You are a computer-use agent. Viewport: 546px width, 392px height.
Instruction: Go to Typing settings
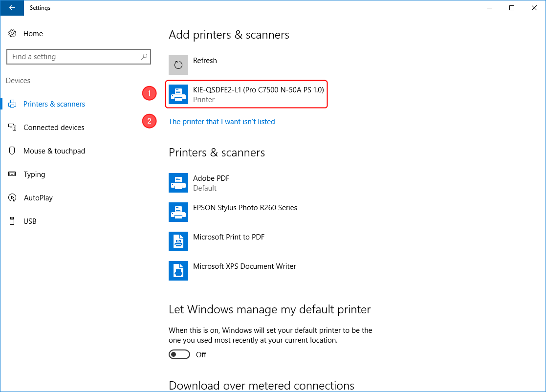(34, 174)
